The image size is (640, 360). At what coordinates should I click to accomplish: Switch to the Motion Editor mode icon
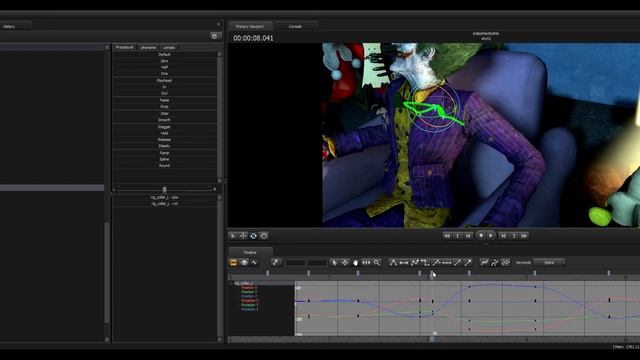(x=244, y=263)
